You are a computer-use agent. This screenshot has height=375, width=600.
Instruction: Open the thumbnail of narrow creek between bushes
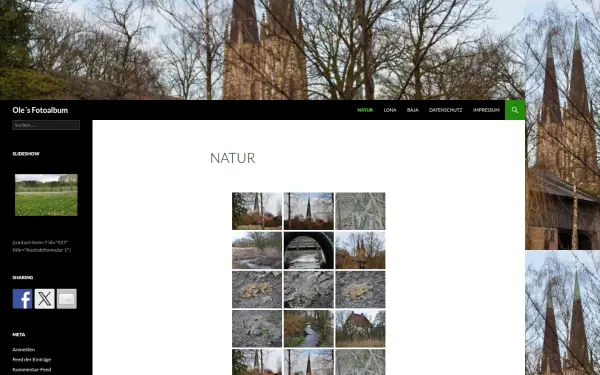pos(309,329)
